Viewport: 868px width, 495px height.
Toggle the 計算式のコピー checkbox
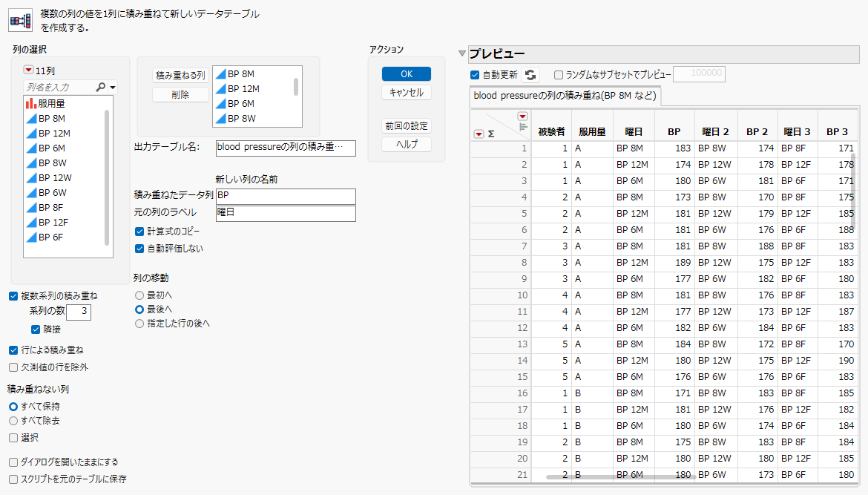[139, 232]
